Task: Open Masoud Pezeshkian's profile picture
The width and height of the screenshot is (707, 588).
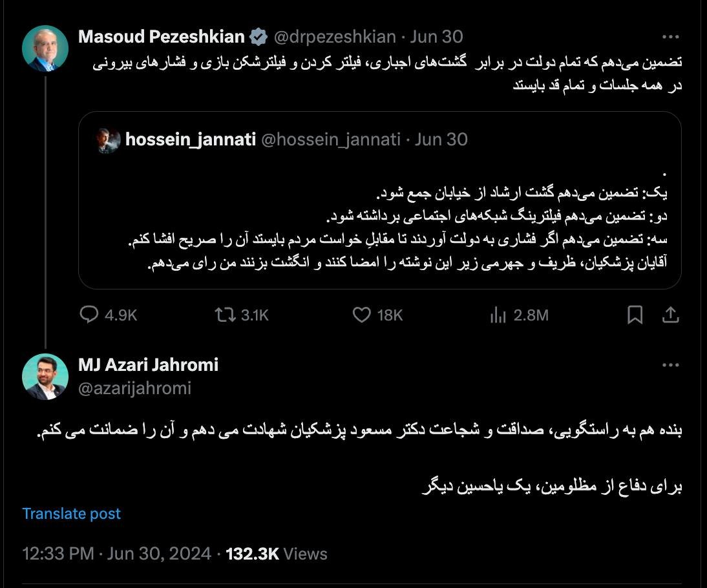Action: pyautogui.click(x=45, y=48)
